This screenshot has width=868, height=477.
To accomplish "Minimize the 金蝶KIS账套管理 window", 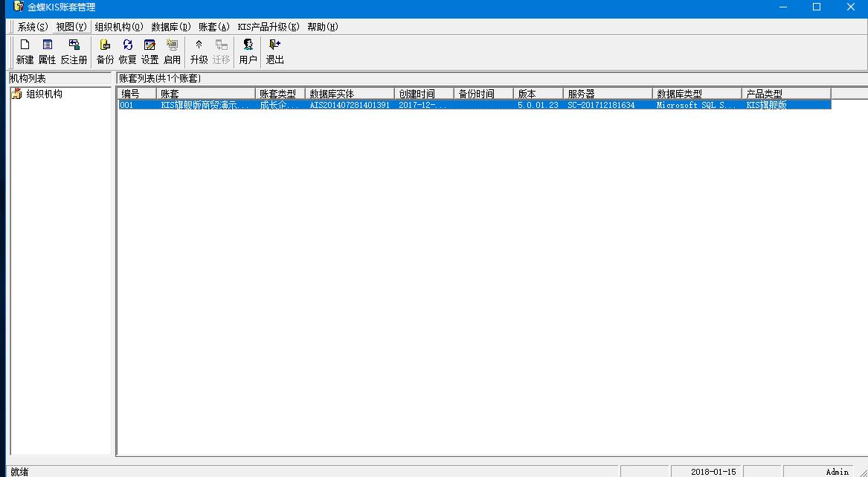I will [783, 7].
